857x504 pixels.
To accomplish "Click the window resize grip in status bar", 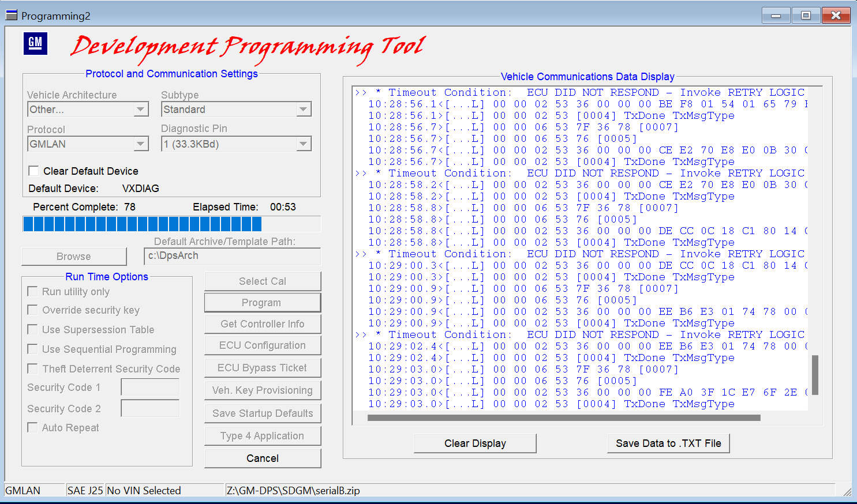I will (x=847, y=491).
